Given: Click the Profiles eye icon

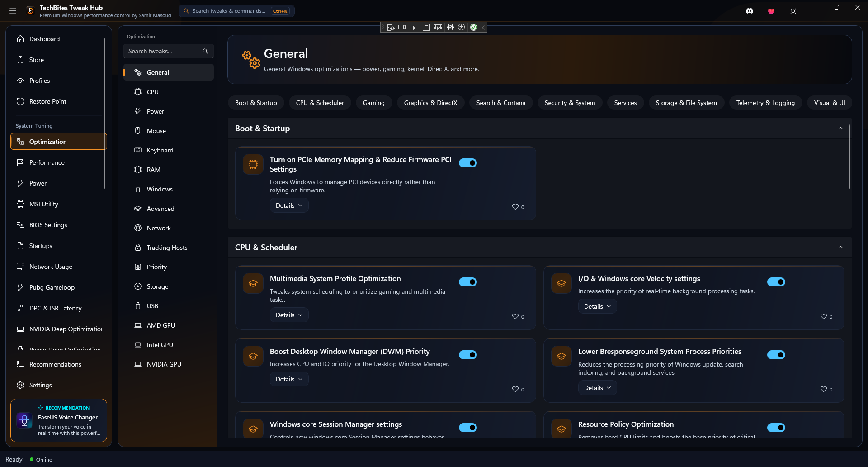Looking at the screenshot, I should (20, 81).
